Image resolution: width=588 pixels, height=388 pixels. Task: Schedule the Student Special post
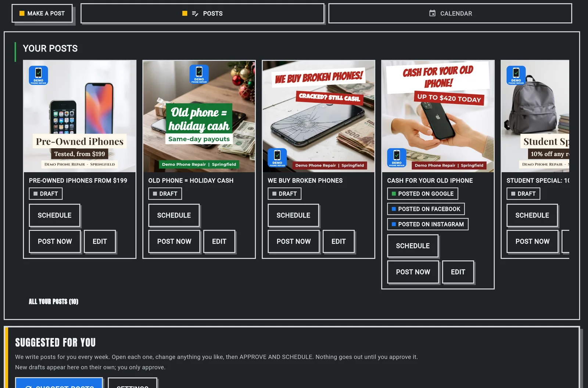pos(532,215)
